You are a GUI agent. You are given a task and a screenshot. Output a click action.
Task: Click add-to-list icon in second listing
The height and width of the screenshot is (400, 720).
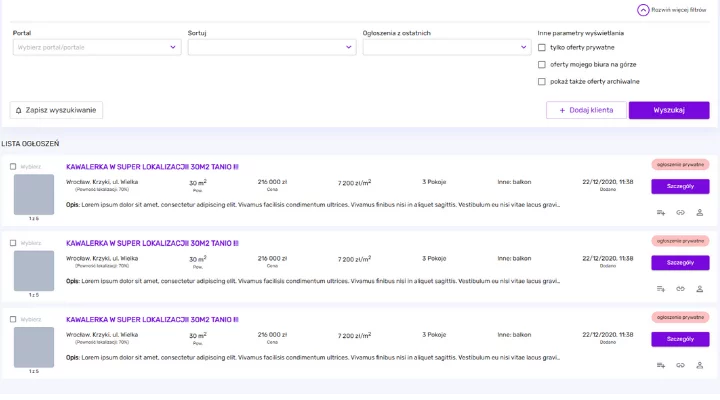[660, 289]
